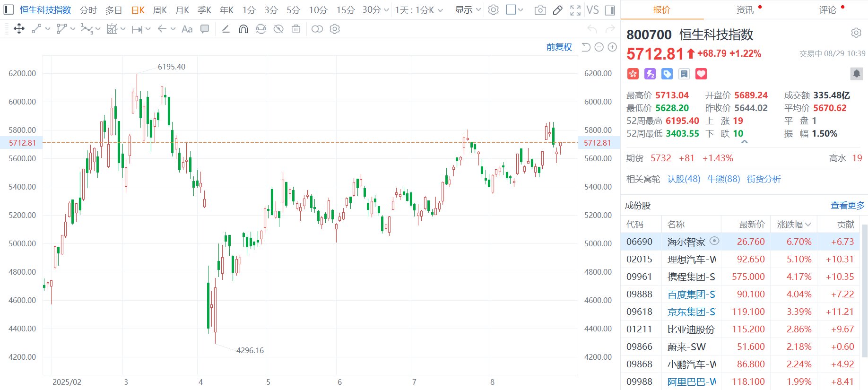Screen dimensions: 868x390
Task: Delete drawings with the trash icon
Action: (x=296, y=29)
